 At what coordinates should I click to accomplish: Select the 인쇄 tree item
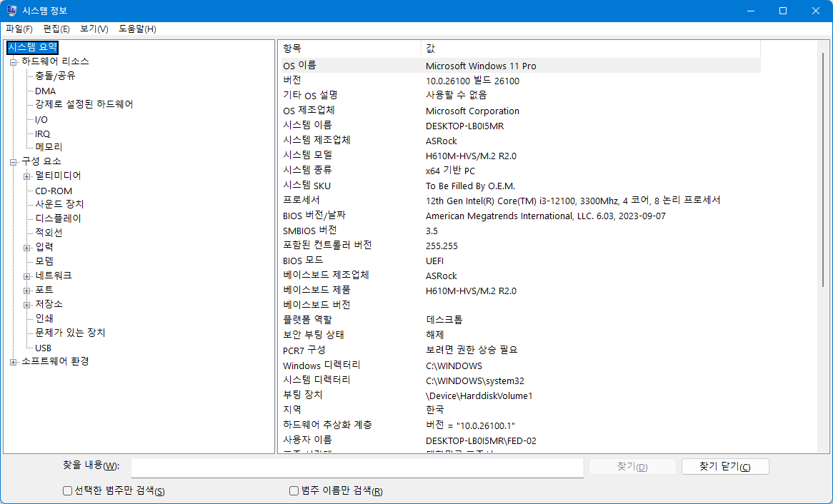click(44, 318)
